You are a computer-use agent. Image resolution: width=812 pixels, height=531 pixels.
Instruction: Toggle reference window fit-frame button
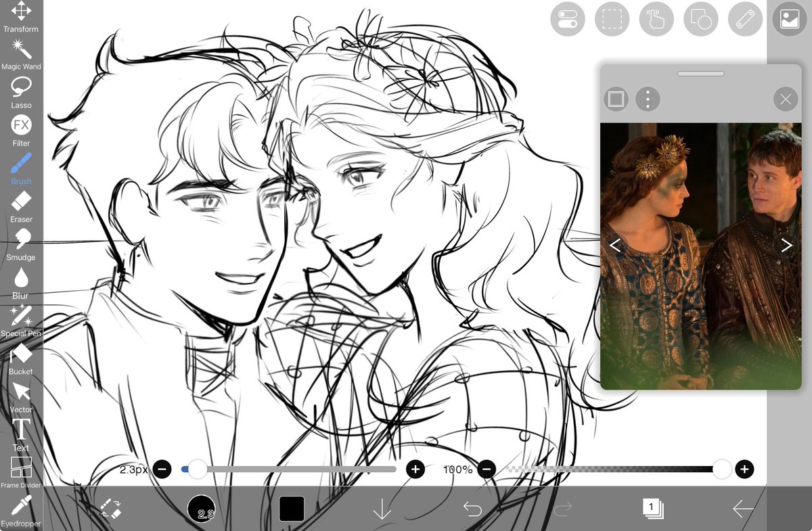(x=616, y=99)
